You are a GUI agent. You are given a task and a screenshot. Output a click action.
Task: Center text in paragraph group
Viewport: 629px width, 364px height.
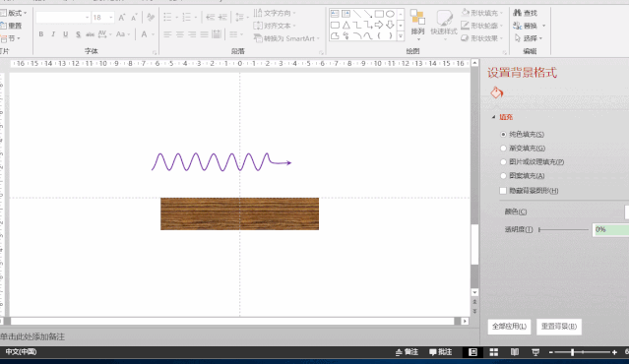(x=180, y=34)
